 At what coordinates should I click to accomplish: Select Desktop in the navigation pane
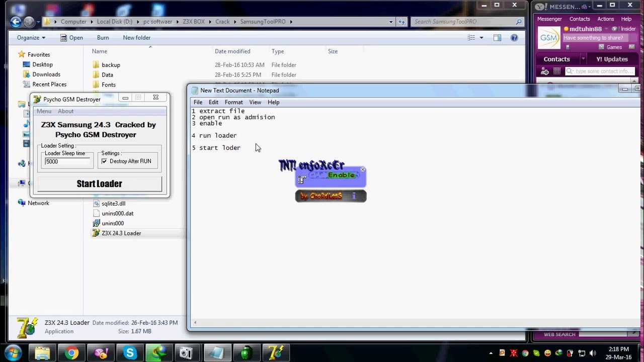[x=42, y=64]
